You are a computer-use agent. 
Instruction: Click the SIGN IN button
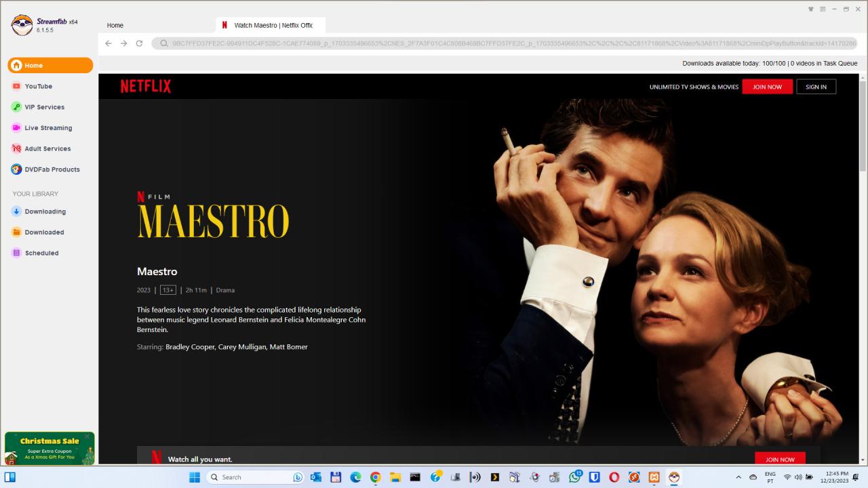(x=816, y=87)
